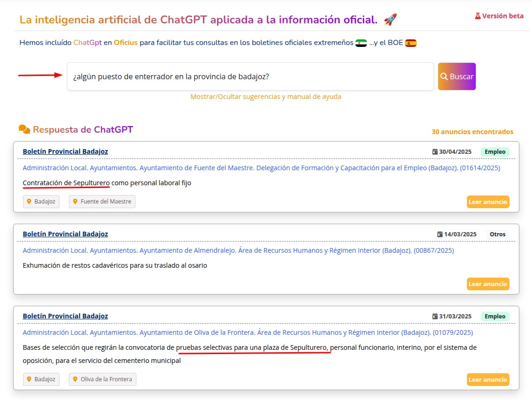Image resolution: width=532 pixels, height=400 pixels.
Task: Open Boletín Provincial Badajoz link in Almendralejo card
Action: [x=65, y=234]
